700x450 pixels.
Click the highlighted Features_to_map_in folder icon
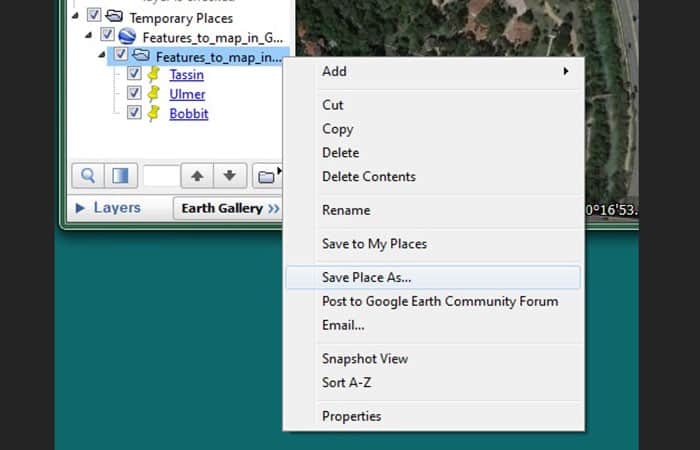(141, 55)
